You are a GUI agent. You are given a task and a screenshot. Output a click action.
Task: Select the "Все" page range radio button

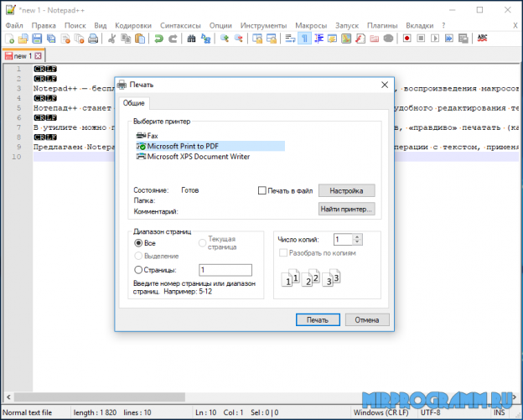click(x=139, y=242)
